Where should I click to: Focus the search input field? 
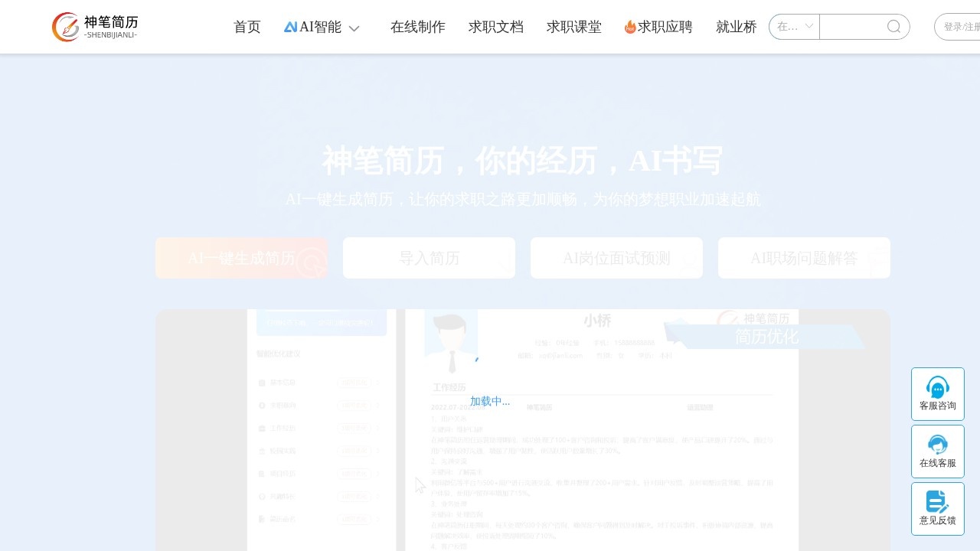coord(851,27)
